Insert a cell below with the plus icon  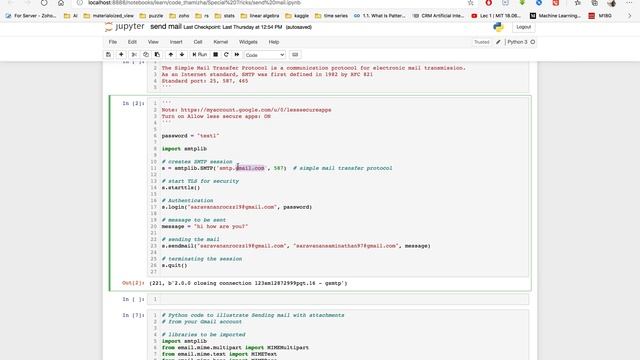[x=121, y=55]
